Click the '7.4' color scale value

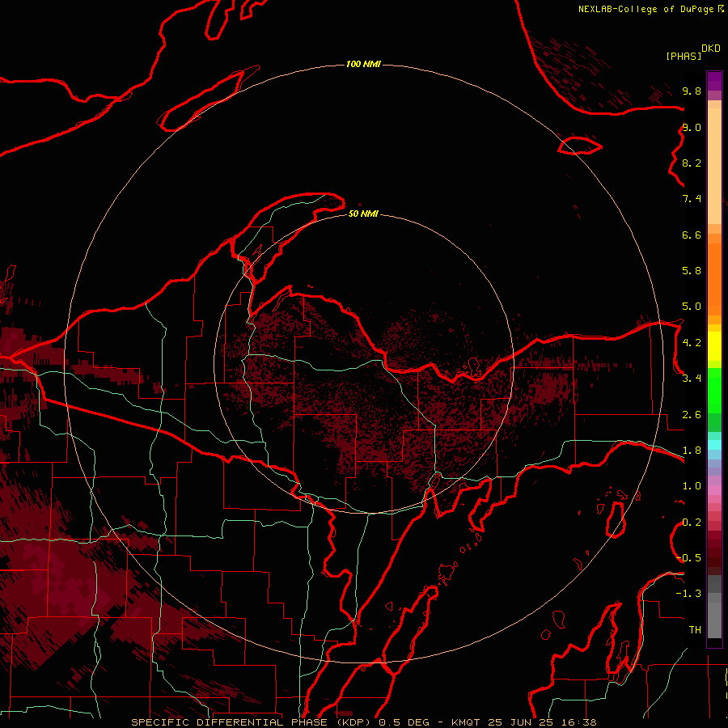(692, 199)
